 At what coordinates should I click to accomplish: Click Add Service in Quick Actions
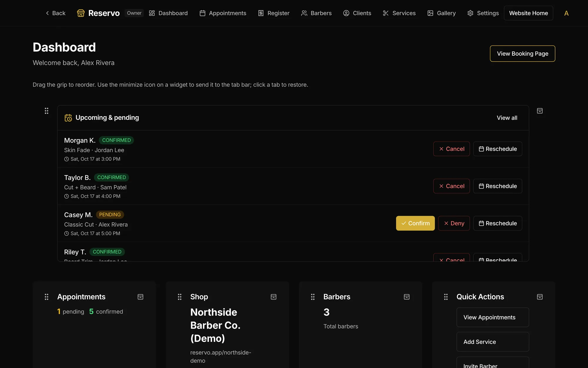492,342
